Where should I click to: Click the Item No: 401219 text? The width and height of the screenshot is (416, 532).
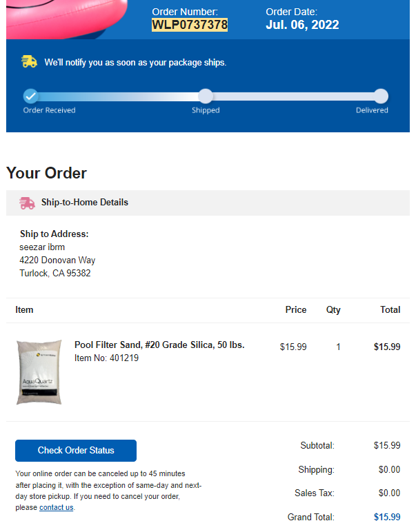(x=106, y=358)
